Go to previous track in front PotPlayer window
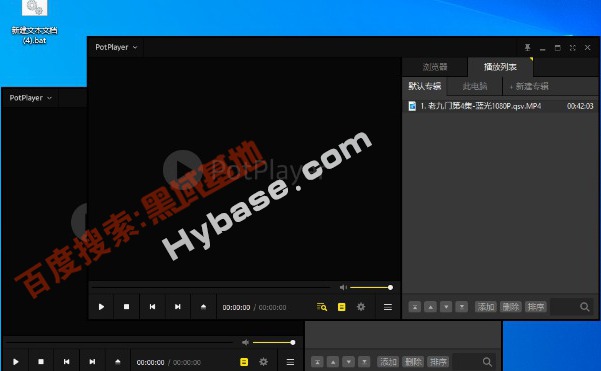The width and height of the screenshot is (601, 371). [152, 307]
